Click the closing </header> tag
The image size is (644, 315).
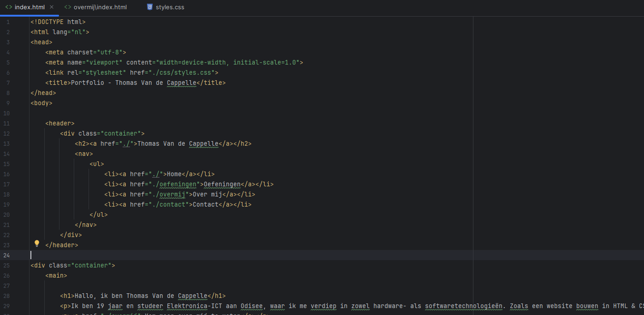(x=62, y=245)
